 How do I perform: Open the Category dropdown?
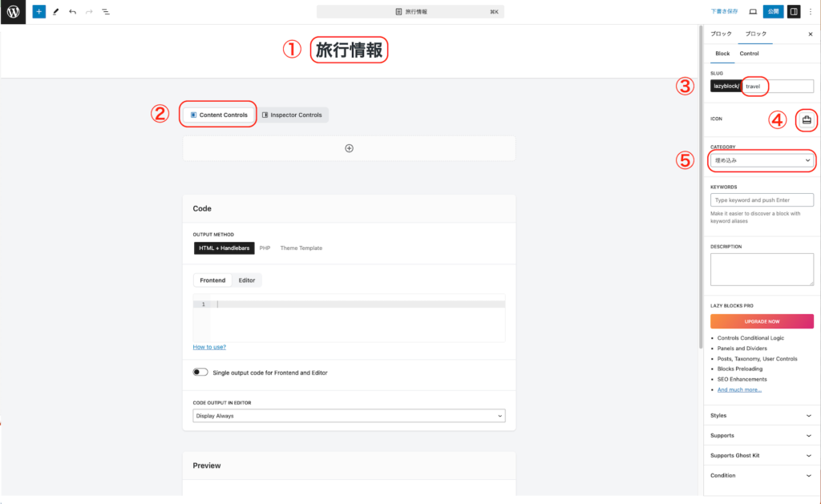point(762,161)
